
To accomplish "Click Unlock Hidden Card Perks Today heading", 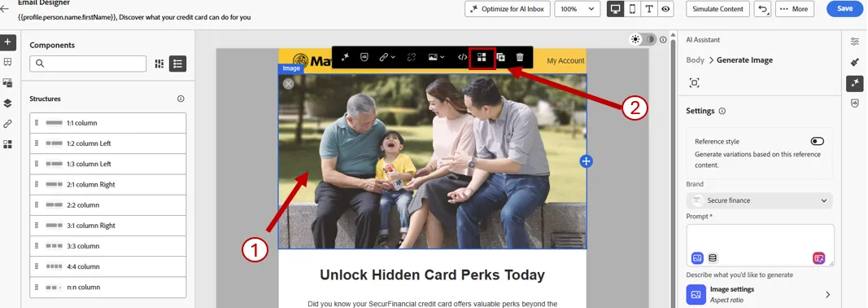I will point(432,275).
